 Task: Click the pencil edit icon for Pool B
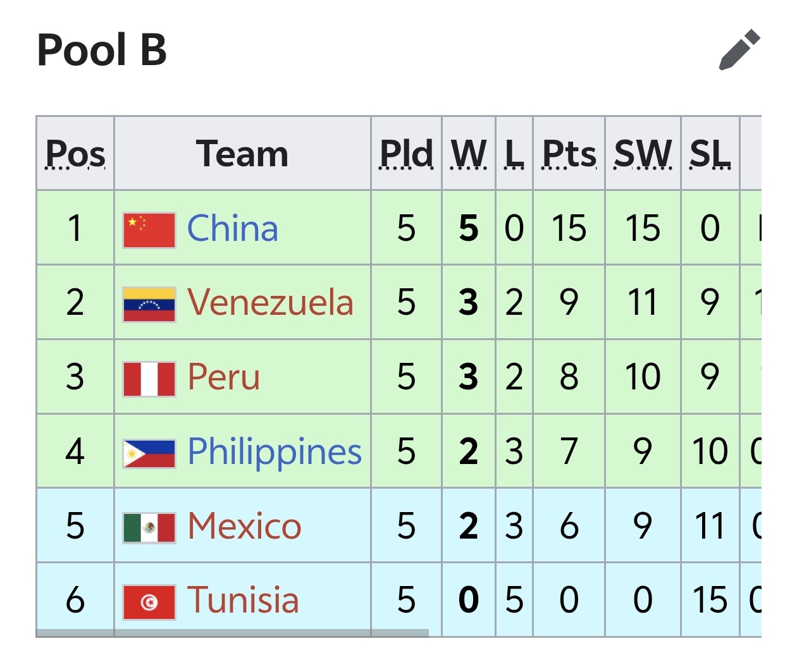click(739, 49)
